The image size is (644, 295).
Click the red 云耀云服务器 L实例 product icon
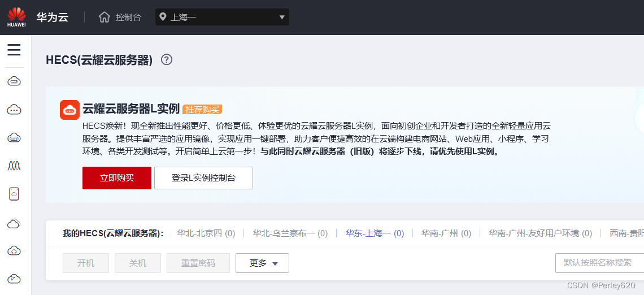[70, 110]
